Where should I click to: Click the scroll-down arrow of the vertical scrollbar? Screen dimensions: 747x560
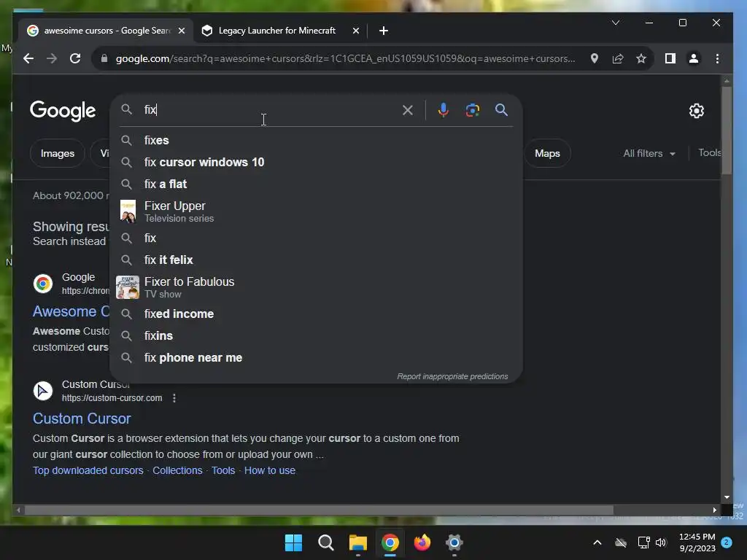[727, 497]
